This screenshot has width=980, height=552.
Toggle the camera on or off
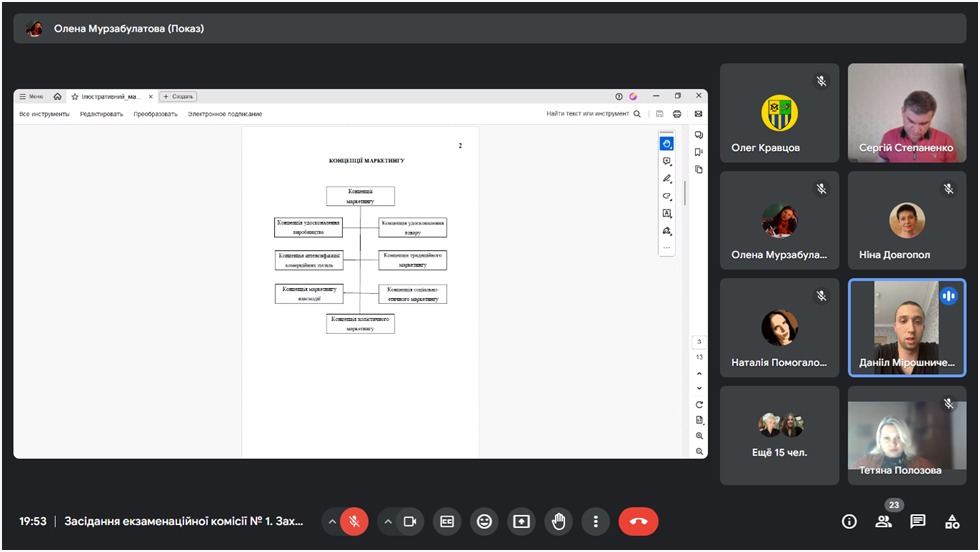click(x=409, y=521)
